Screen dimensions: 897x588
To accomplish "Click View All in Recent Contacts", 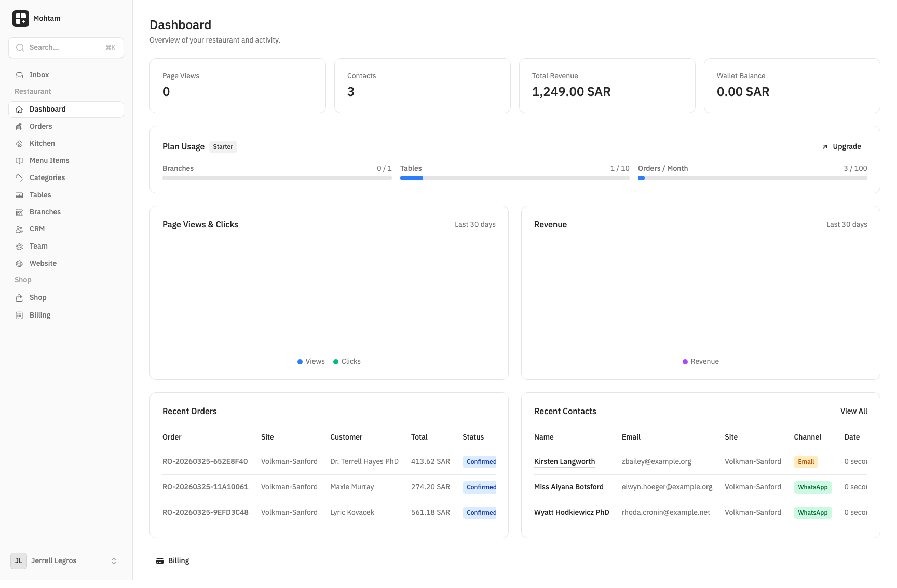I will [853, 411].
